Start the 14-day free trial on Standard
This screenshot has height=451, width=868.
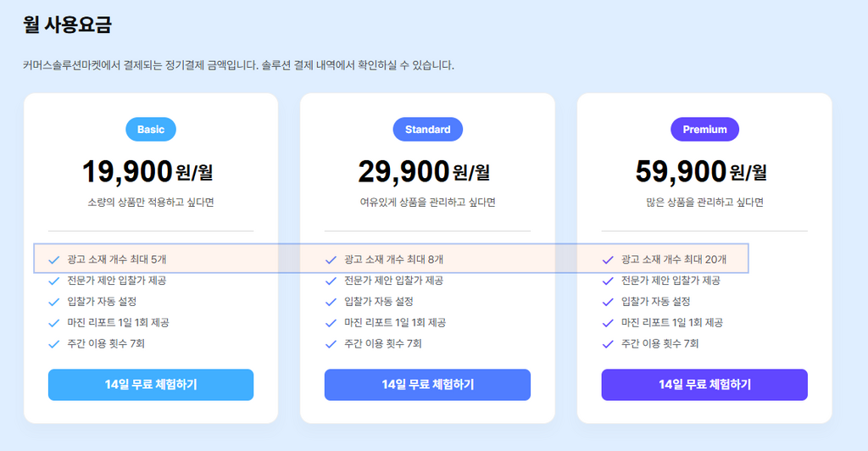(x=427, y=385)
